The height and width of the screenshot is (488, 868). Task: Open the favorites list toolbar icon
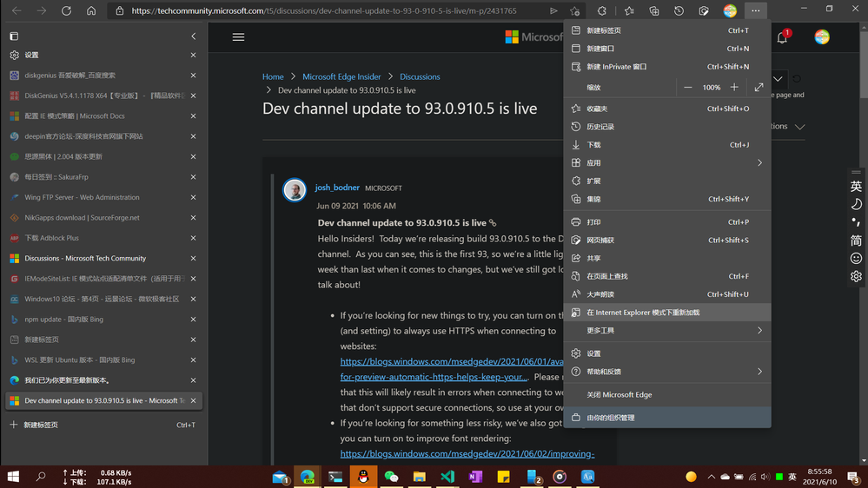tap(629, 10)
